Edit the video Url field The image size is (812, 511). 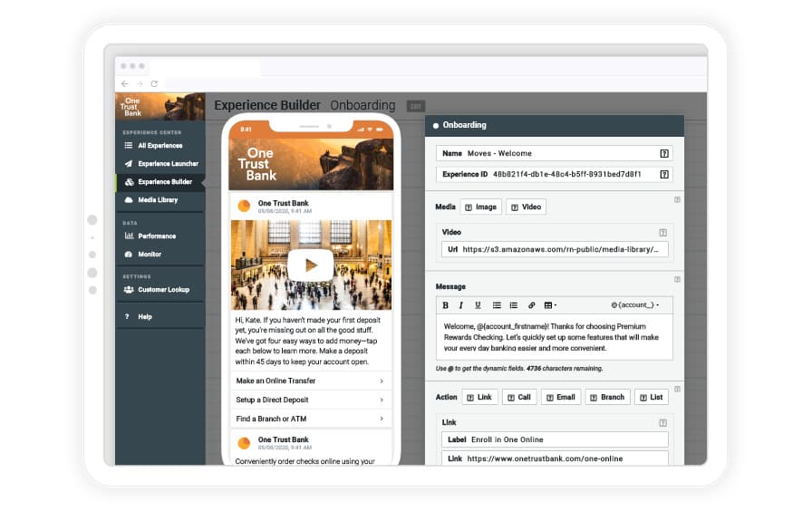click(x=555, y=249)
